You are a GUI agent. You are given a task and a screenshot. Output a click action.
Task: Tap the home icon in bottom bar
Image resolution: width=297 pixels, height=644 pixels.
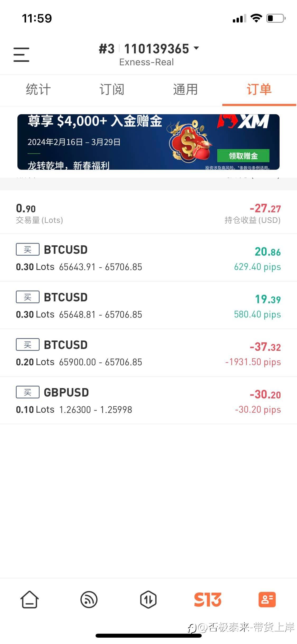pyautogui.click(x=30, y=599)
